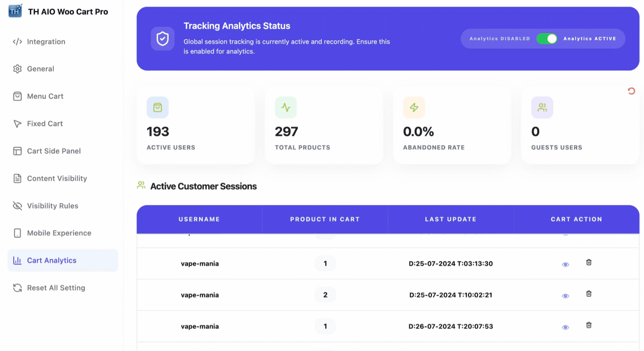Click the PRODUCT IN CART column header
644x351 pixels.
click(x=325, y=219)
